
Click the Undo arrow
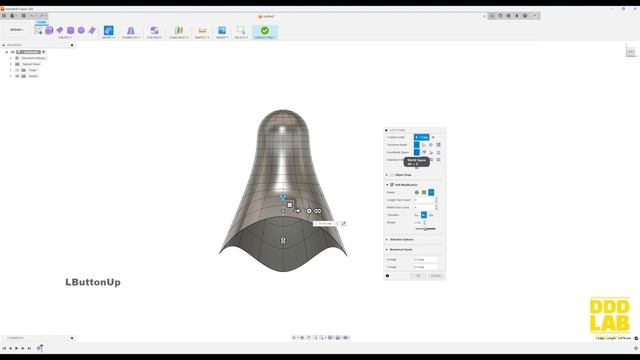pyautogui.click(x=32, y=16)
